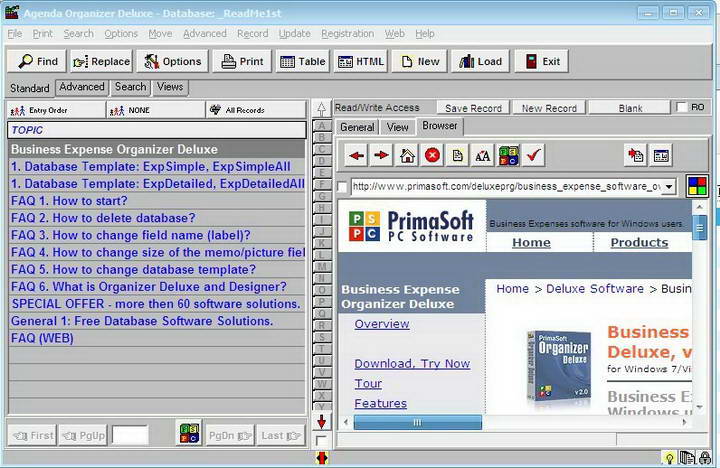
Task: Click the vertical scrollbar thumb in browser
Action: [699, 228]
